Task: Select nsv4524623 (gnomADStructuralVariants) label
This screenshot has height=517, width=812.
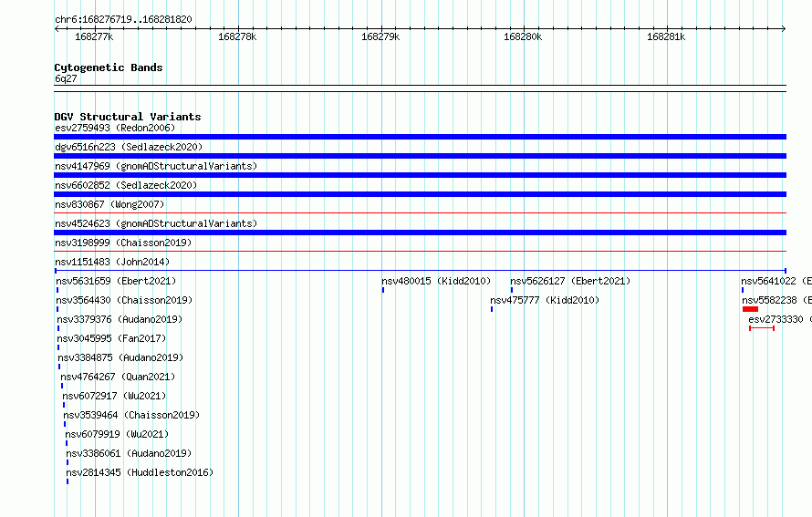Action: coord(156,223)
